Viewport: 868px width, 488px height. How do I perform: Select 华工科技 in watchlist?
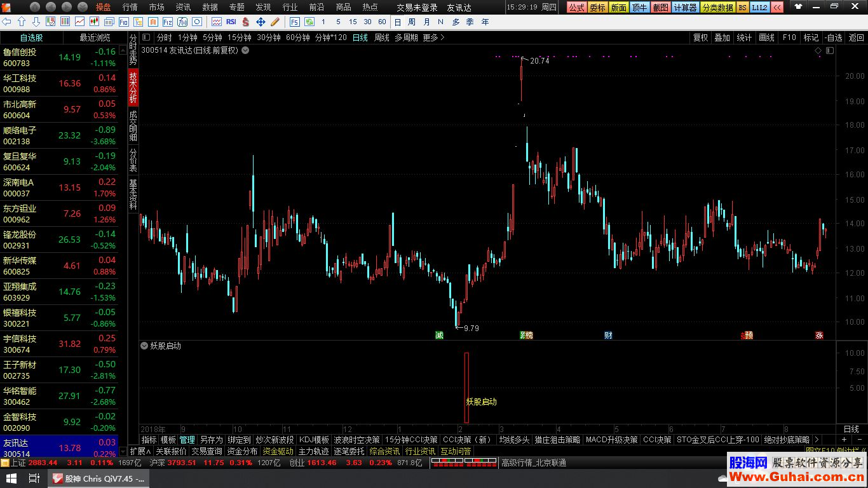click(x=59, y=83)
